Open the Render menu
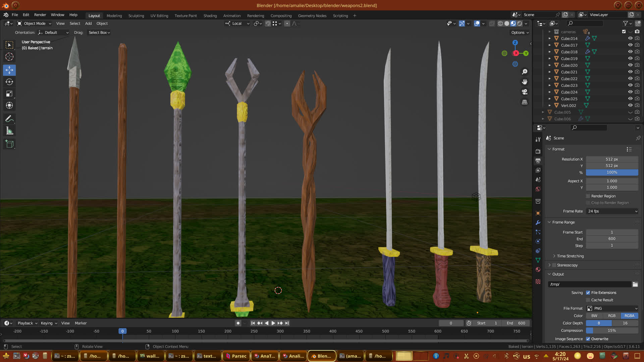The image size is (644, 362). 40,15
